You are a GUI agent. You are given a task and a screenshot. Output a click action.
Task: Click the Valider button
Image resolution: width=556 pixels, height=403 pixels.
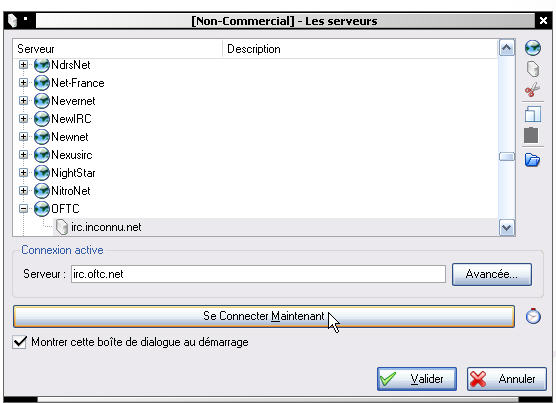coord(417,379)
